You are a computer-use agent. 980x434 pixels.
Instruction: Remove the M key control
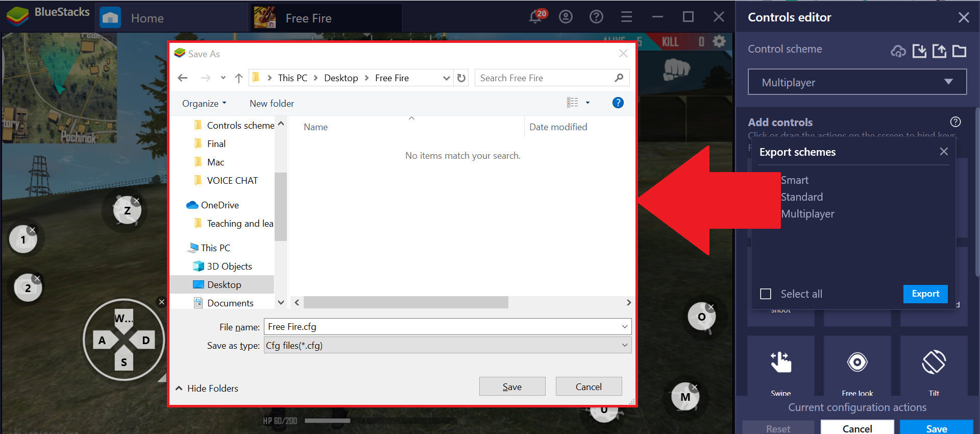pos(694,387)
